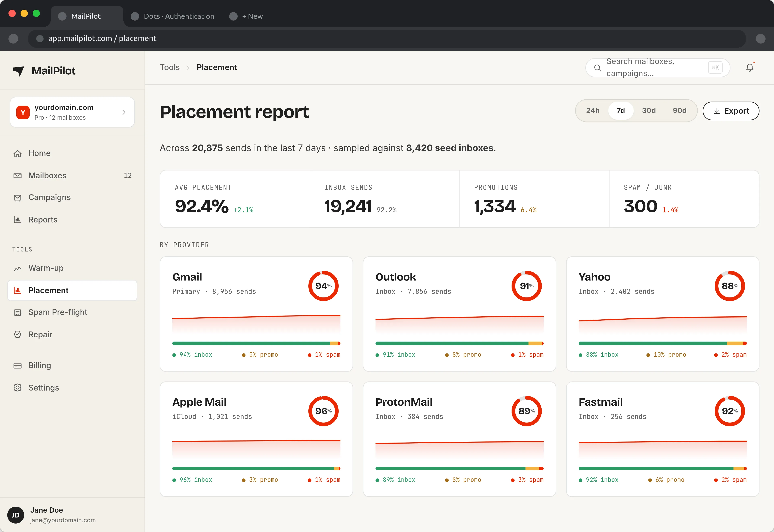This screenshot has width=774, height=532.
Task: Click the Placement chart icon in Tools
Action: (x=17, y=290)
